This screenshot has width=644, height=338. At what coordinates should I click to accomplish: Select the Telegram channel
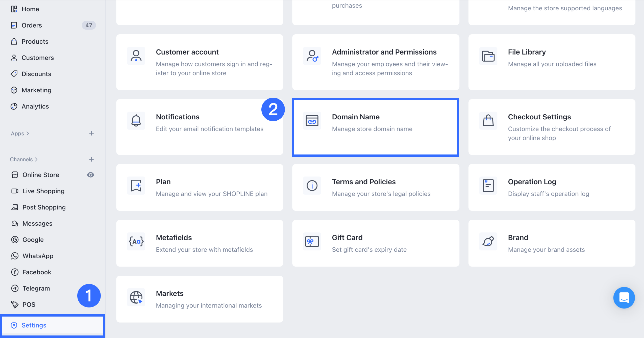pyautogui.click(x=36, y=288)
